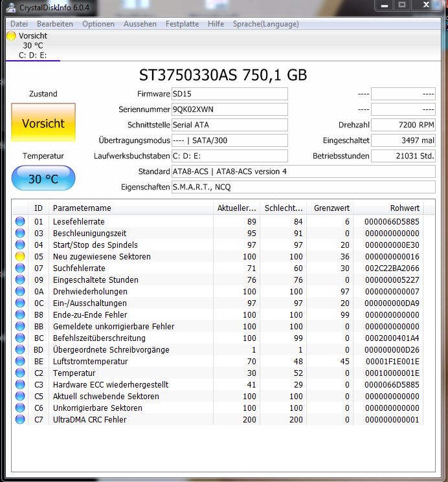Viewport: 448px width, 482px height.
Task: Click status icon for Aktuell schwebende Sektoren
Action: 20,396
